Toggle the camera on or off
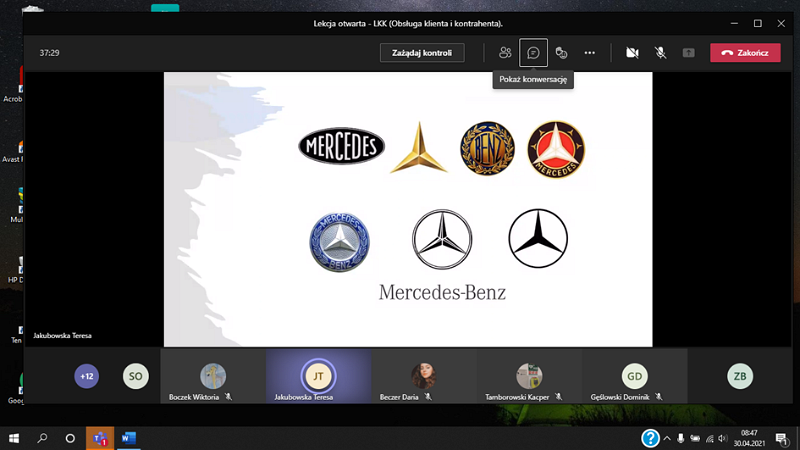Image resolution: width=800 pixels, height=450 pixels. pos(632,53)
